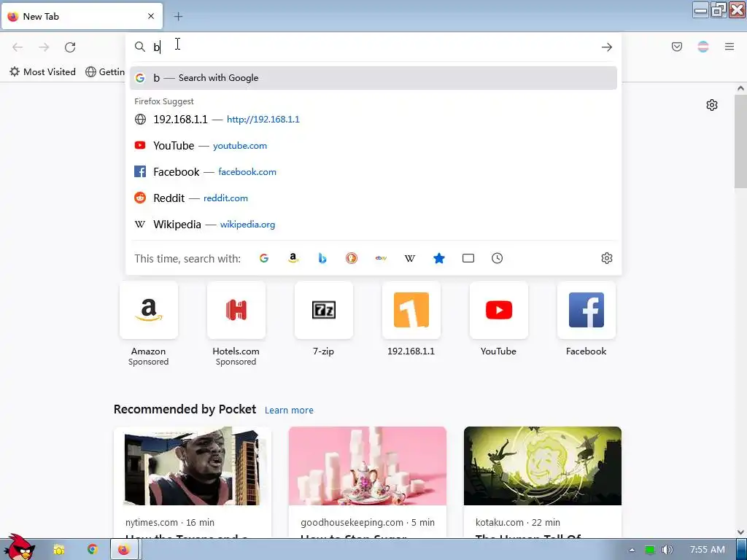
Task: Click the 7:55 AM clock
Action: [x=708, y=550]
